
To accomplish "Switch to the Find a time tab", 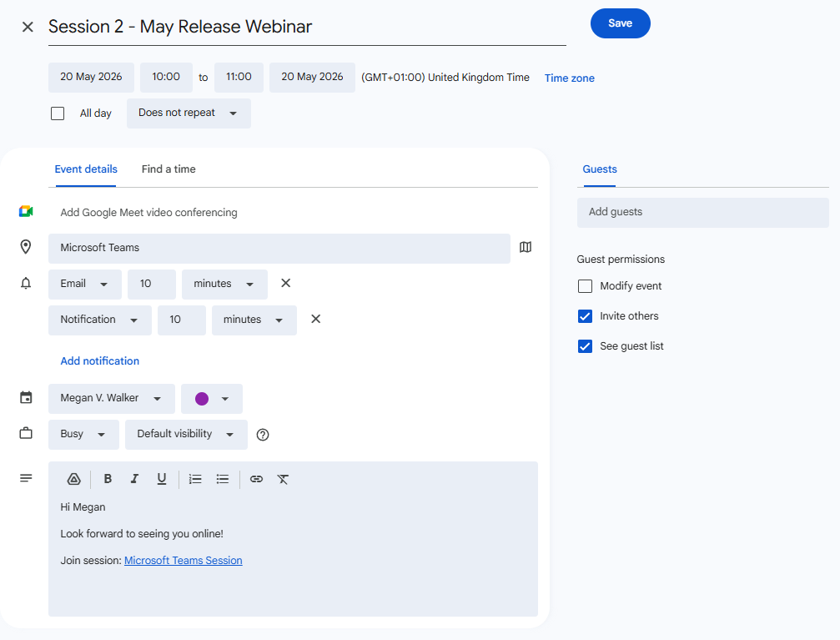I will pyautogui.click(x=169, y=169).
